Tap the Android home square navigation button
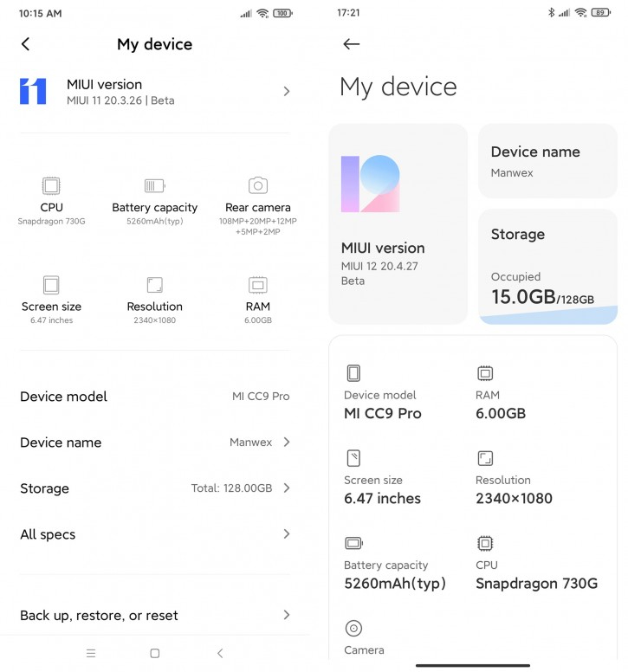The image size is (628, 672). click(155, 654)
